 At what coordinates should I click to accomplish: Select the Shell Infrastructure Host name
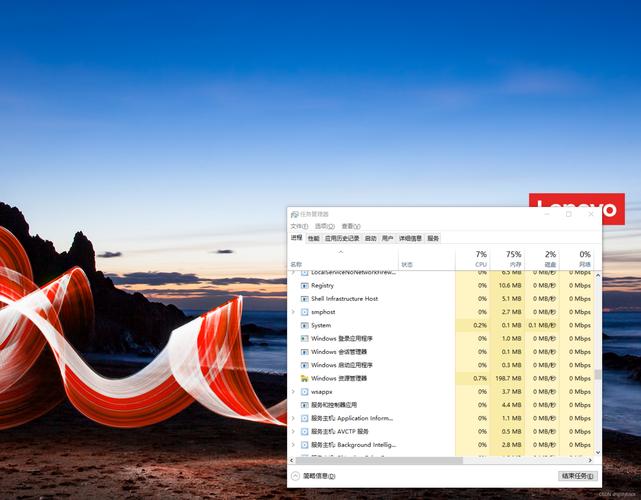(x=344, y=299)
